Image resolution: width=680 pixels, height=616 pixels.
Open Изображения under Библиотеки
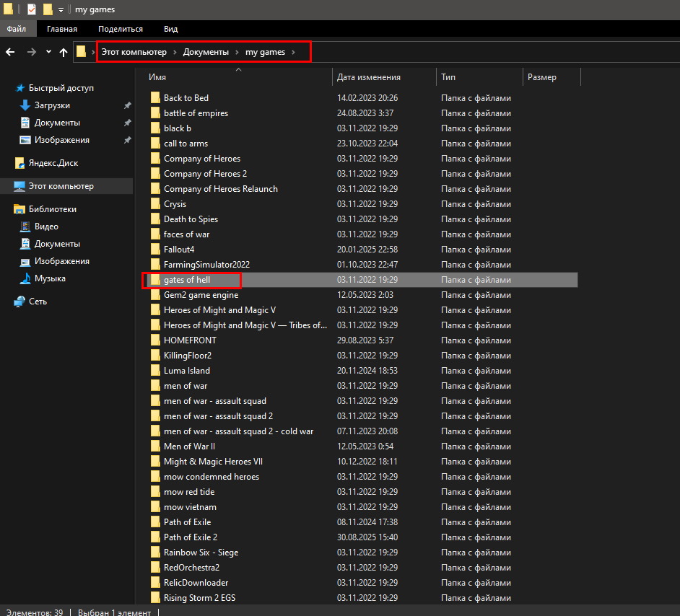click(62, 261)
